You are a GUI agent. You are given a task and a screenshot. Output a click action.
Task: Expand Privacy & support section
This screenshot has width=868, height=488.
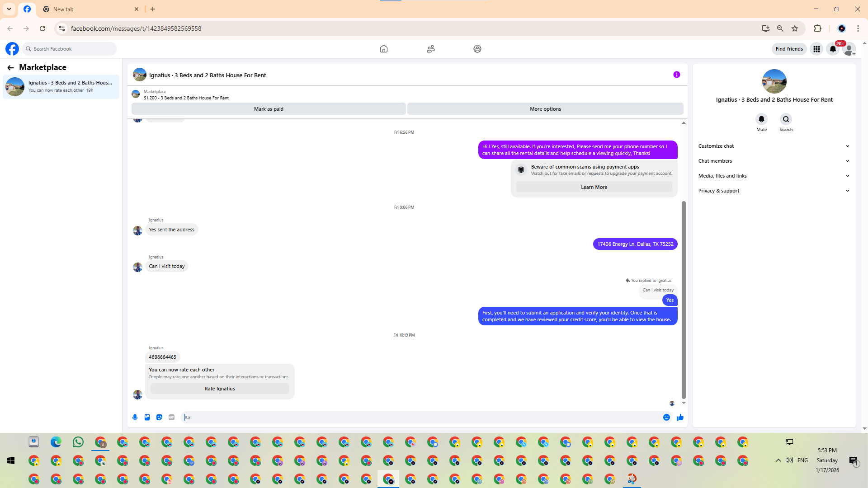[x=774, y=191]
